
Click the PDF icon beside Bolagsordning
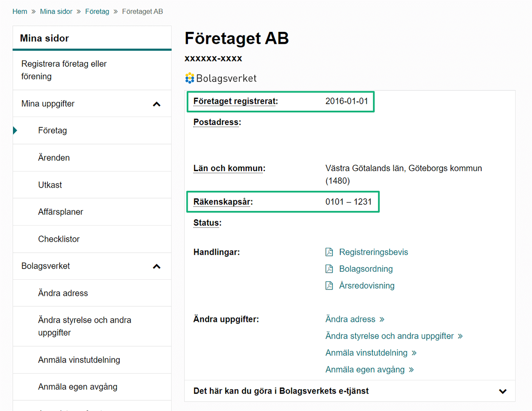[329, 269]
